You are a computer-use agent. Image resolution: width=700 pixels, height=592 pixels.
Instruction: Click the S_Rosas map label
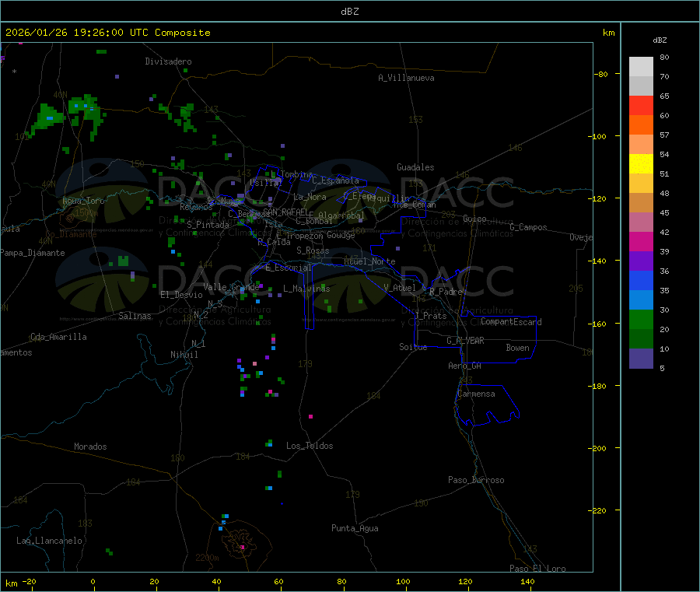pyautogui.click(x=313, y=250)
